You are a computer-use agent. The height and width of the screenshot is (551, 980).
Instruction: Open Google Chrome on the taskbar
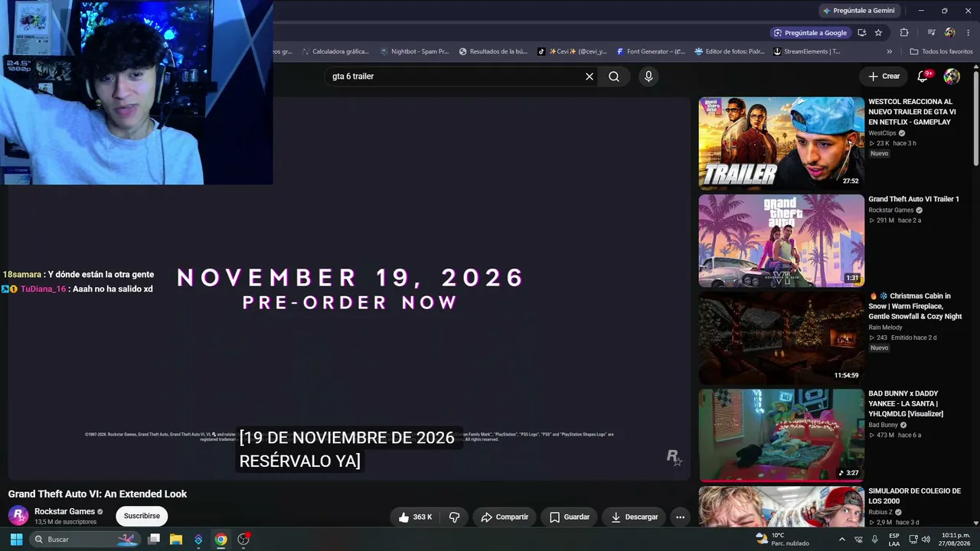(x=220, y=539)
